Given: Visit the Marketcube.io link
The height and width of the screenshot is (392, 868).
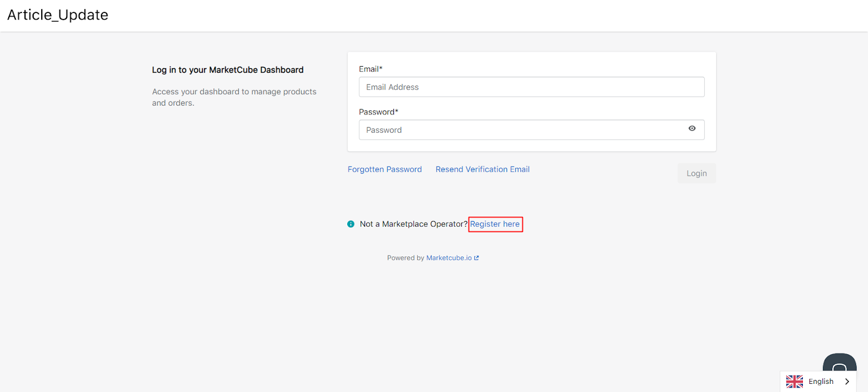Looking at the screenshot, I should (449, 258).
